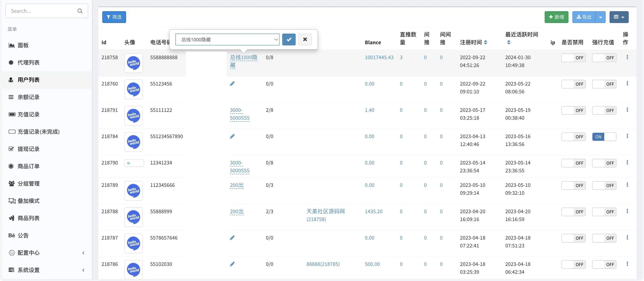Open parent link 天美社区源码网(218758)
644x281 pixels.
click(x=326, y=215)
